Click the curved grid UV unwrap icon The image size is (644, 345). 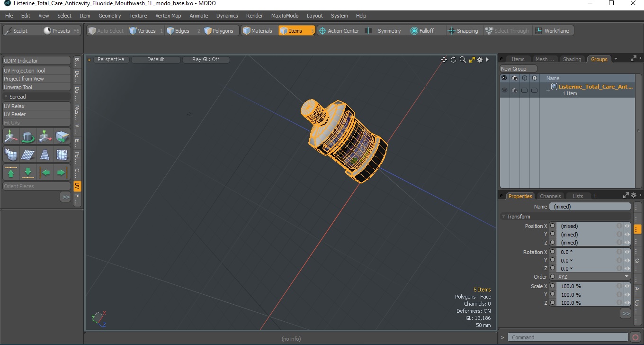(11, 154)
